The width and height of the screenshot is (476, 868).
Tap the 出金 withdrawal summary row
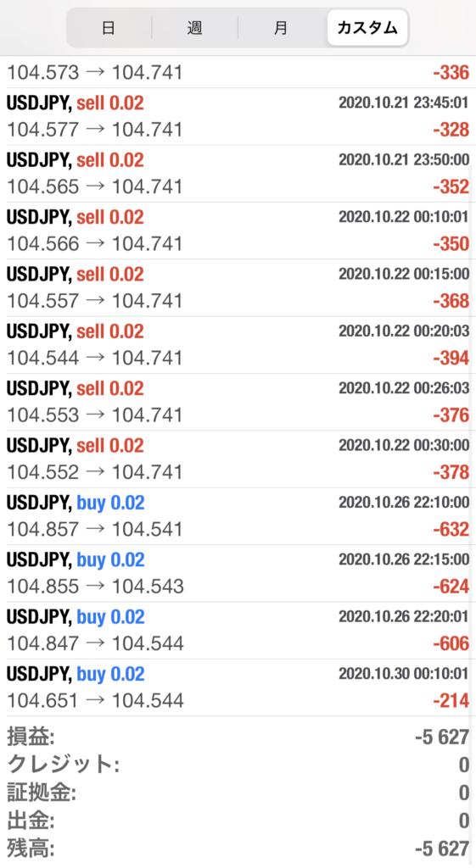tap(238, 821)
